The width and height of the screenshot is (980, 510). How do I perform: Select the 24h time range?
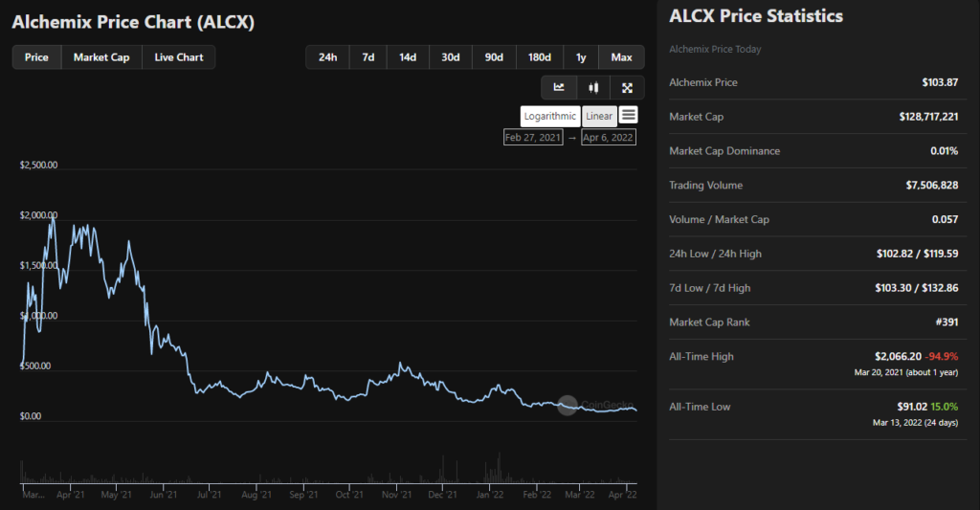(327, 57)
